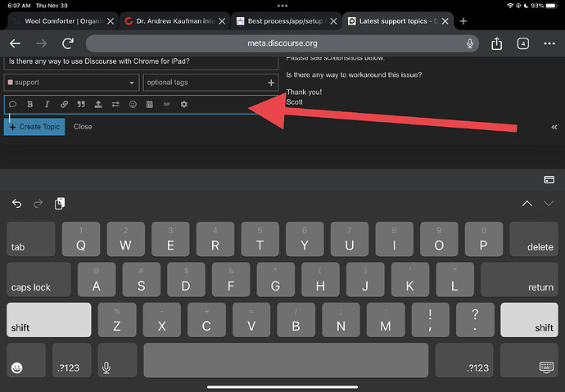Open the emoji picker in composer
The image size is (565, 392).
tap(133, 105)
